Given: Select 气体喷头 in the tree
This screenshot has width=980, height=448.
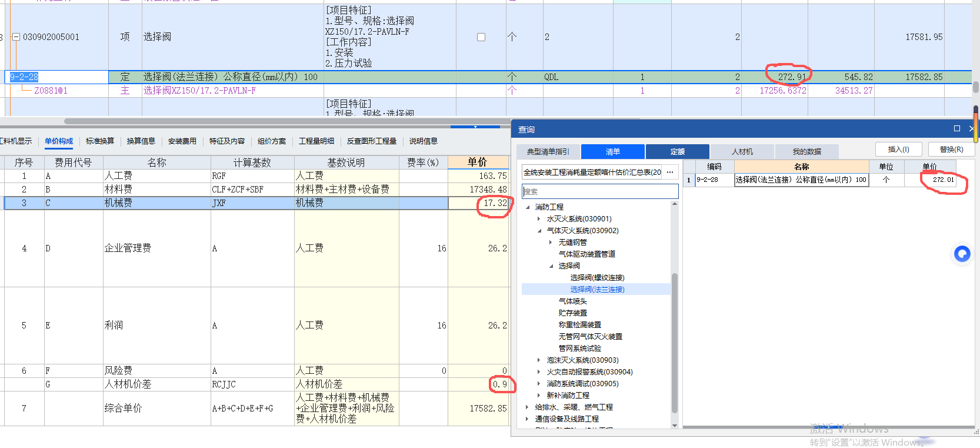Looking at the screenshot, I should (572, 301).
